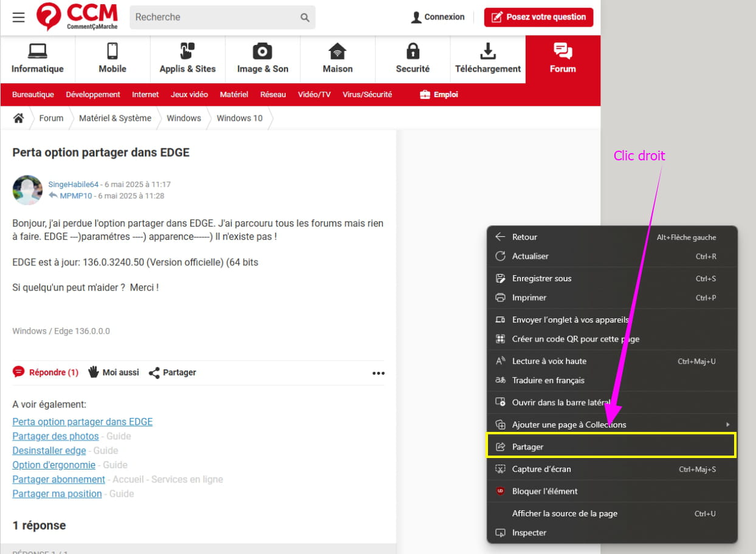
Task: Click the Connexion user icon
Action: coord(416,17)
